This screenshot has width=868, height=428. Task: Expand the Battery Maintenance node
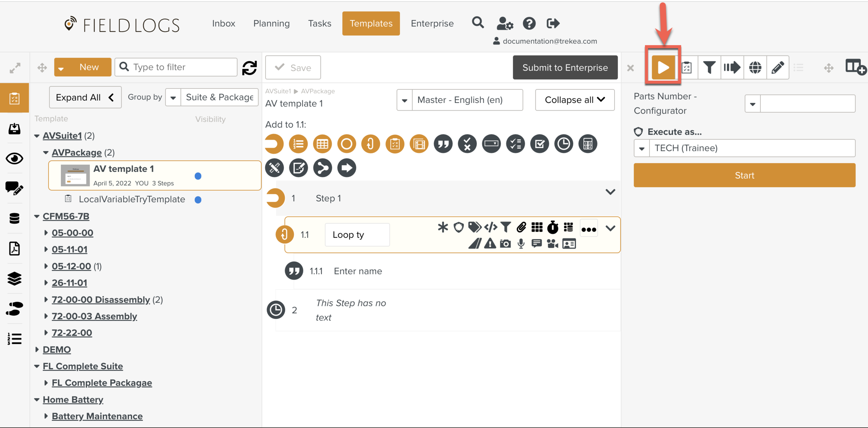(46, 416)
